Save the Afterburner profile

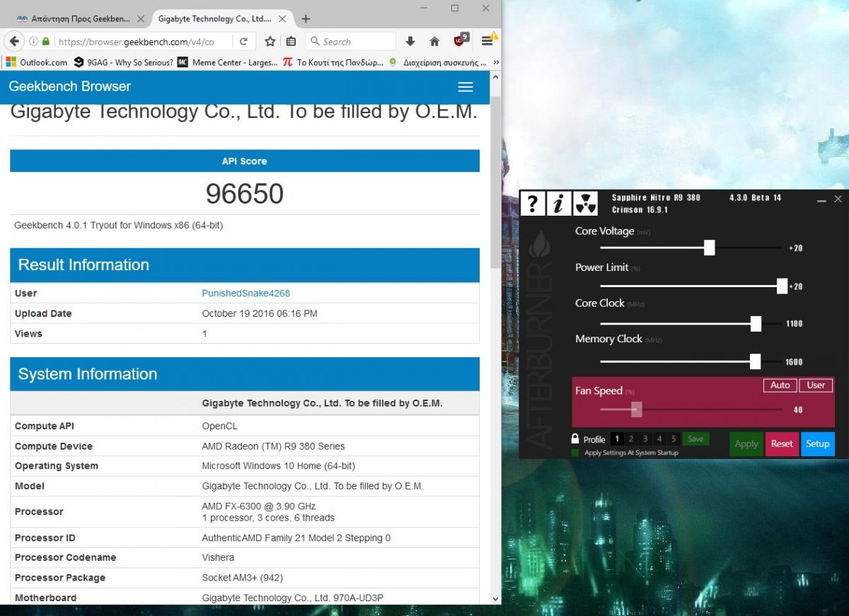coord(696,439)
